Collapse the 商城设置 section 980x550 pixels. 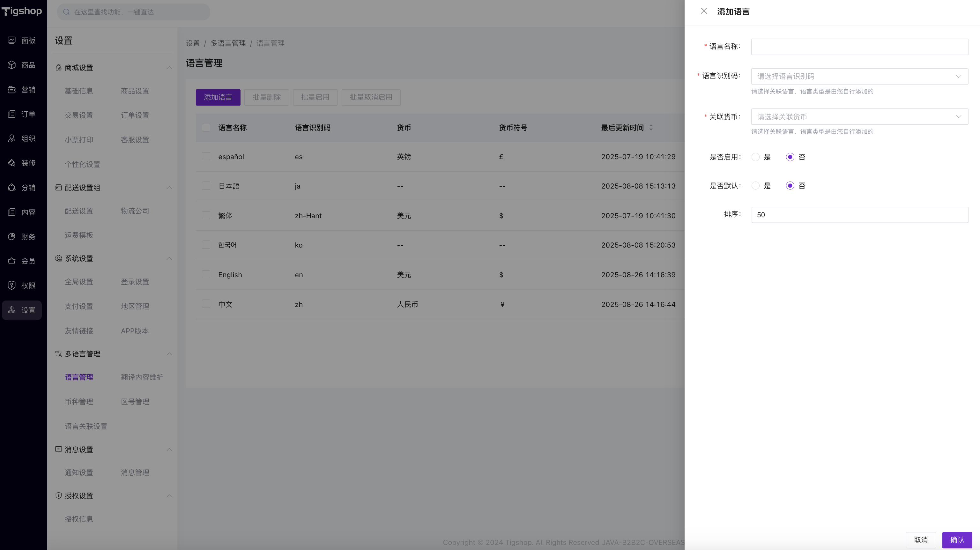click(169, 68)
